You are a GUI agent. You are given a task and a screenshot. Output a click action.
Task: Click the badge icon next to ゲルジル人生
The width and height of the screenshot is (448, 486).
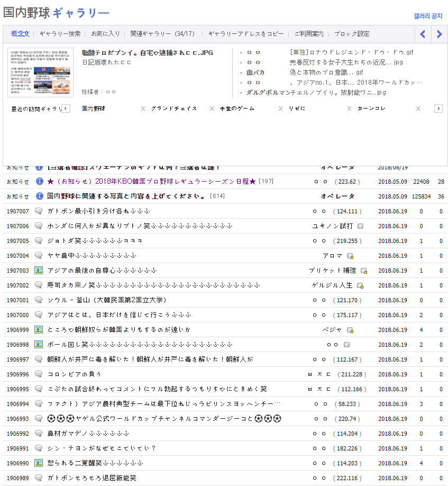(360, 285)
